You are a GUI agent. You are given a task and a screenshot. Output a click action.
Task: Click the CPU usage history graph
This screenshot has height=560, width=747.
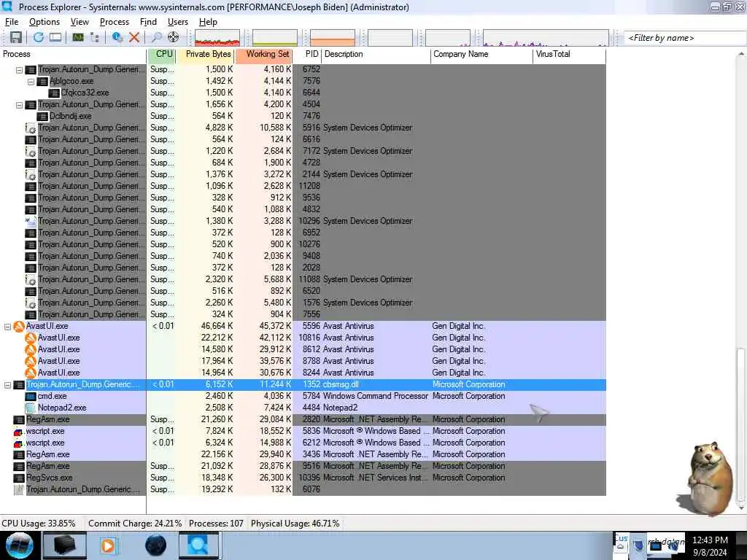[x=217, y=38]
